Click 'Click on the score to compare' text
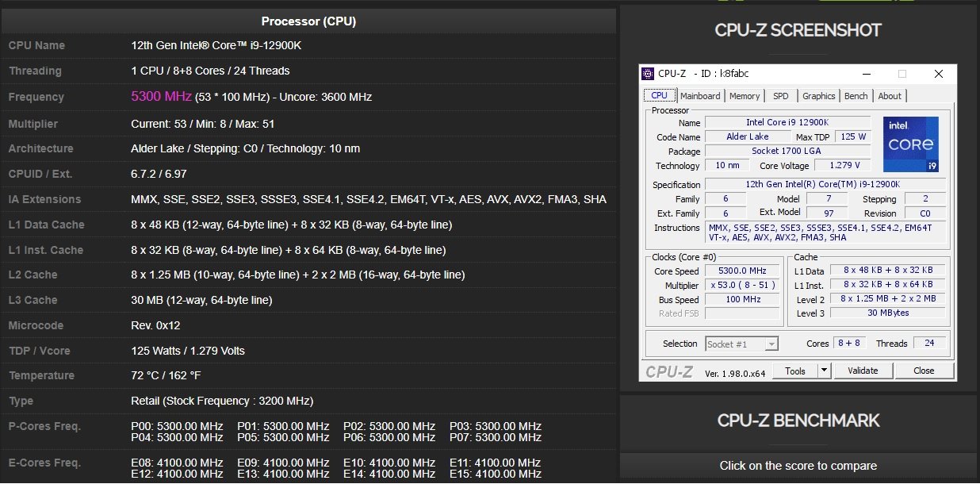980x484 pixels. pos(798,466)
